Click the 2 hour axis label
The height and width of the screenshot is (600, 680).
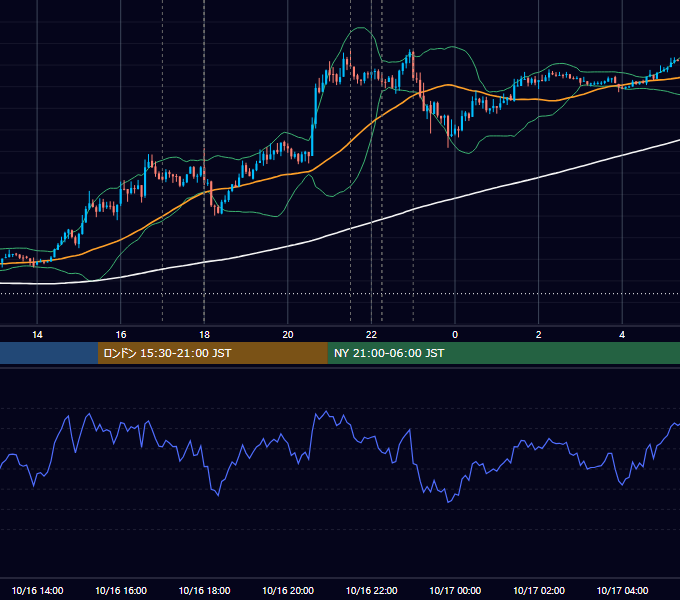click(539, 335)
